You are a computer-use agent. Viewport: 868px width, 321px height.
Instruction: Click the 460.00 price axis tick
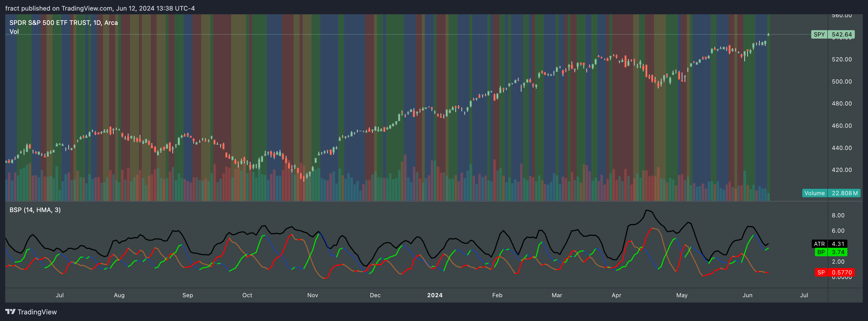click(842, 126)
